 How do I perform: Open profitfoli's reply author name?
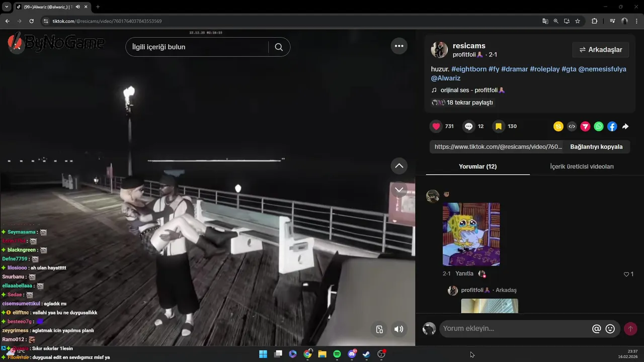[475, 290]
